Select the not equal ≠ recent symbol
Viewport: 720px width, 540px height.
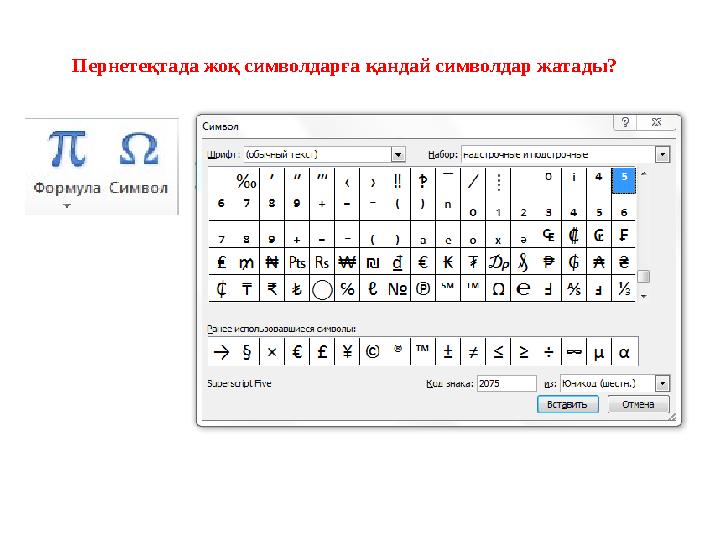tap(473, 352)
